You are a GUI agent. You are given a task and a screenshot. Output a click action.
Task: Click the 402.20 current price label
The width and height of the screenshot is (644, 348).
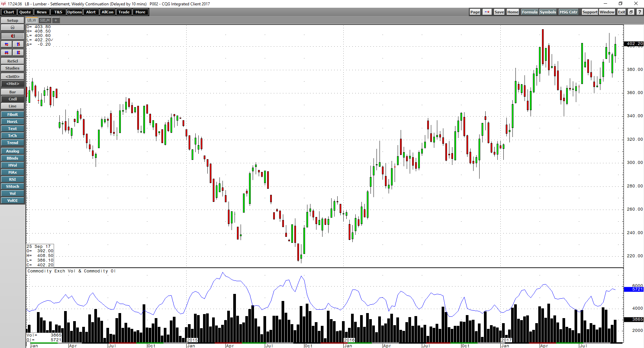click(x=634, y=44)
